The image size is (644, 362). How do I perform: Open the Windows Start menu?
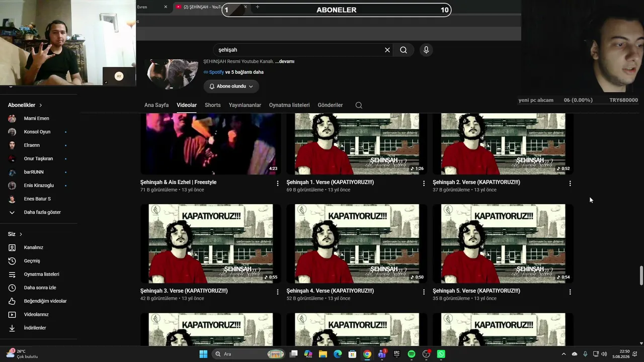click(x=203, y=354)
